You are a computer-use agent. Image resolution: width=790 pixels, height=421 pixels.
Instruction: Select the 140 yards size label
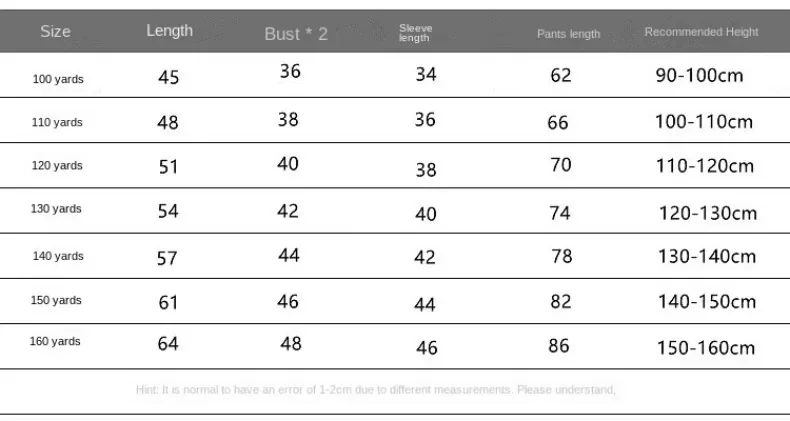coord(58,256)
